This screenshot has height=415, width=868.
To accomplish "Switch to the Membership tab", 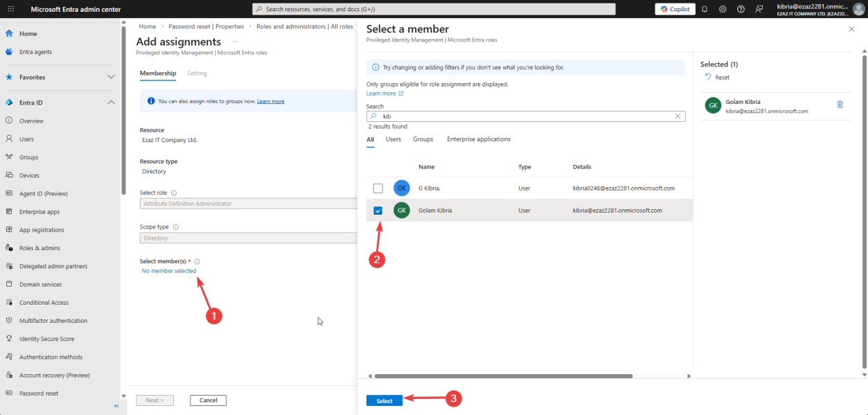I will (158, 73).
